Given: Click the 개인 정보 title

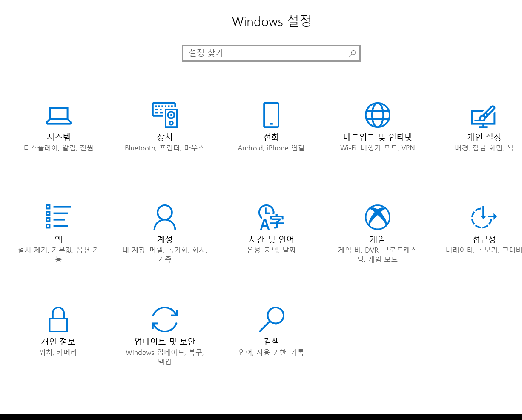Looking at the screenshot, I should 58,342.
